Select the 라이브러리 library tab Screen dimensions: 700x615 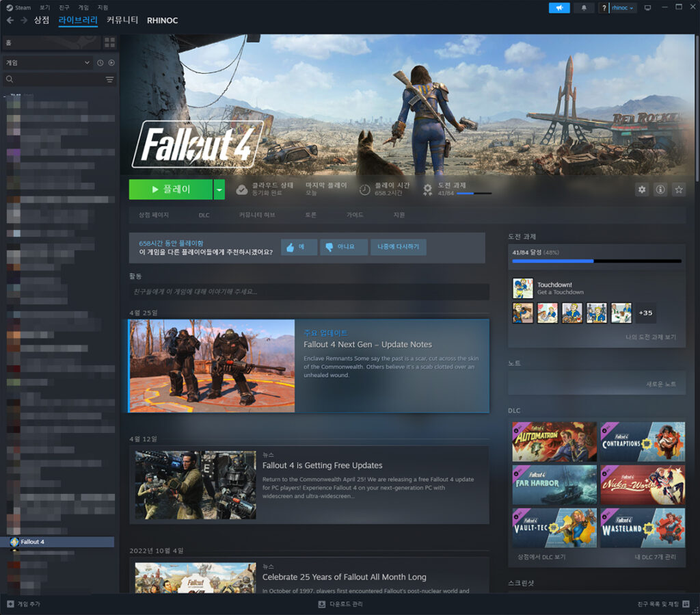[x=78, y=20]
